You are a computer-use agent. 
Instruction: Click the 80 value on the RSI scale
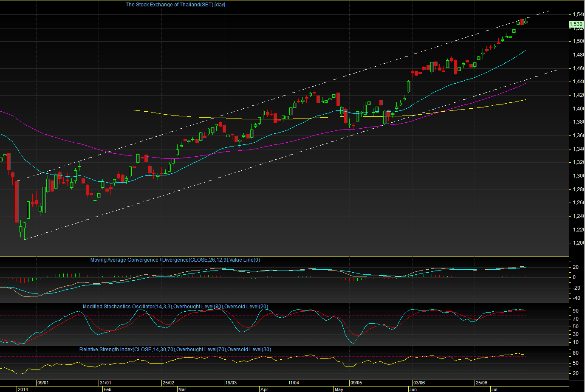click(x=575, y=353)
